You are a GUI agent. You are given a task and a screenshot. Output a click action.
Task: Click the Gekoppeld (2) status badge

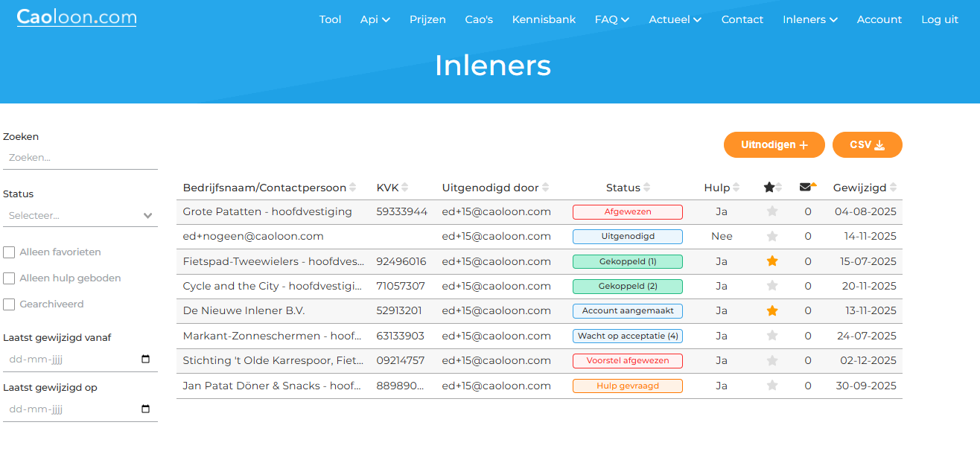(627, 287)
